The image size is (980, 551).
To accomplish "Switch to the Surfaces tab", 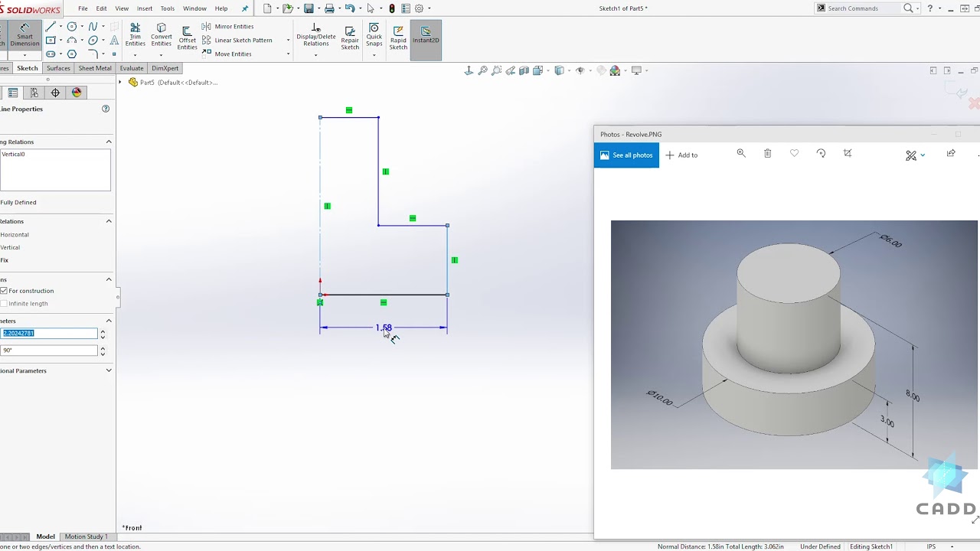I will pyautogui.click(x=58, y=68).
